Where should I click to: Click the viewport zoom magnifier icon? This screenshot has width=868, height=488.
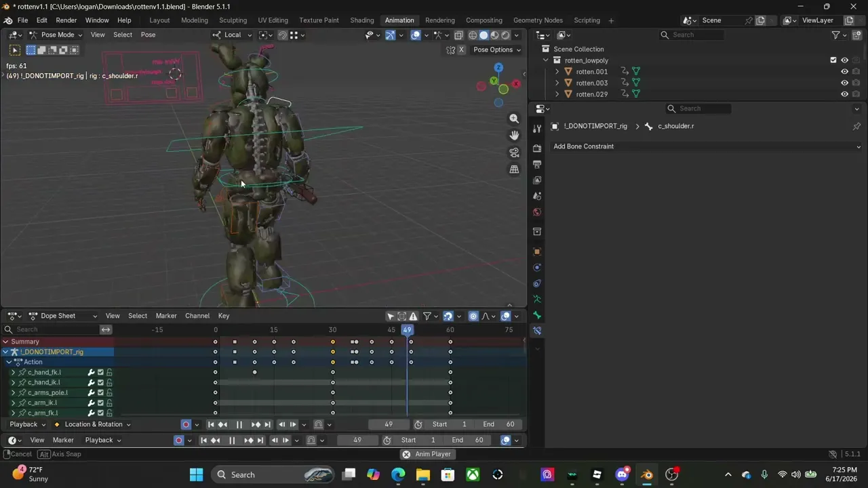point(514,119)
